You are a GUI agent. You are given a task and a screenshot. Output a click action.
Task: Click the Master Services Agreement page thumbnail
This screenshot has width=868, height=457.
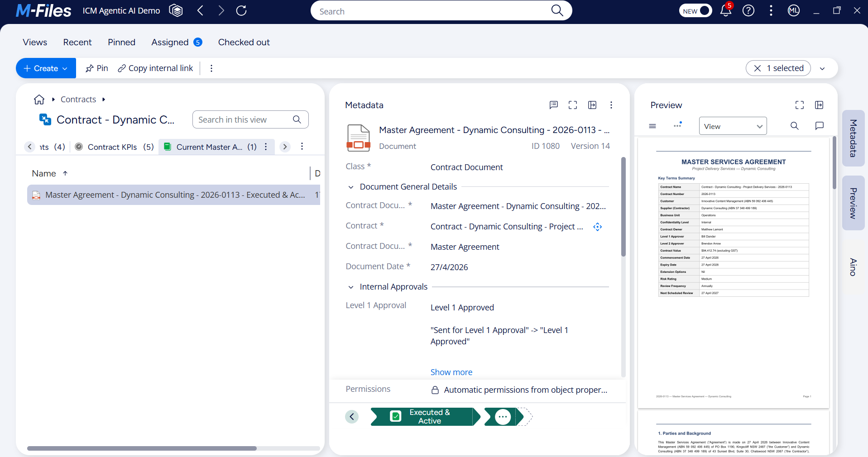[x=734, y=273]
